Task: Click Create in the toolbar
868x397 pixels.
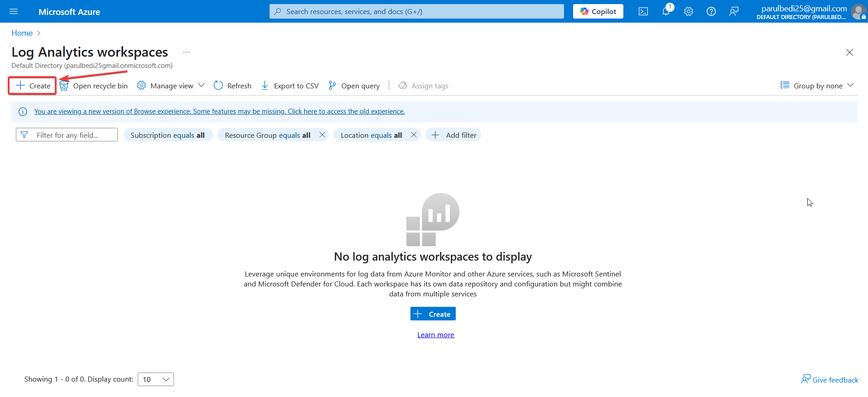Action: (33, 86)
